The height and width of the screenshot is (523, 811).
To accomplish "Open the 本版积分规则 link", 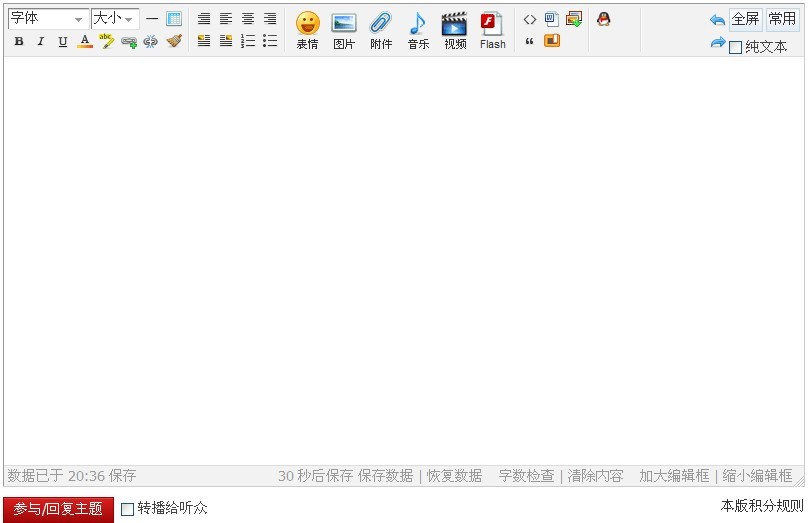I will [x=761, y=506].
